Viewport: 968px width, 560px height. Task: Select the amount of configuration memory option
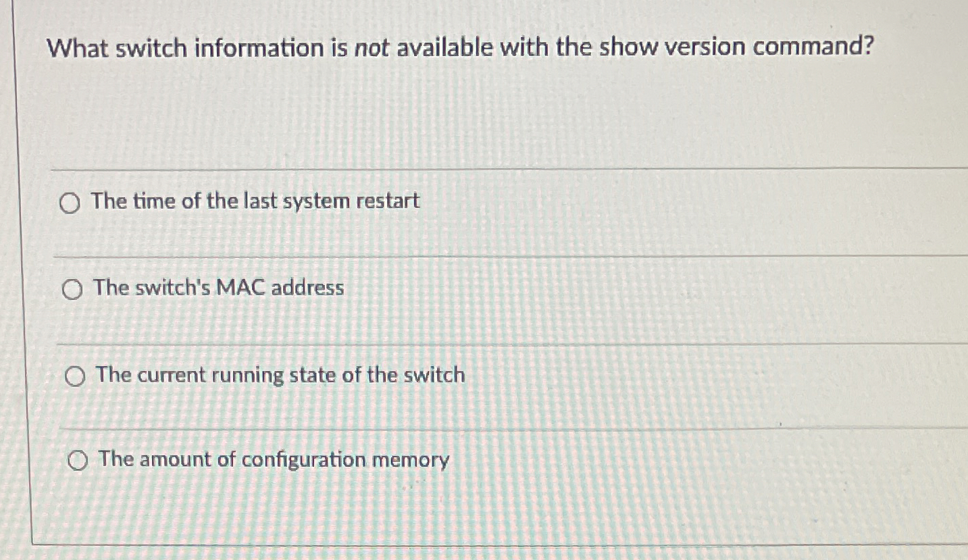[x=79, y=460]
